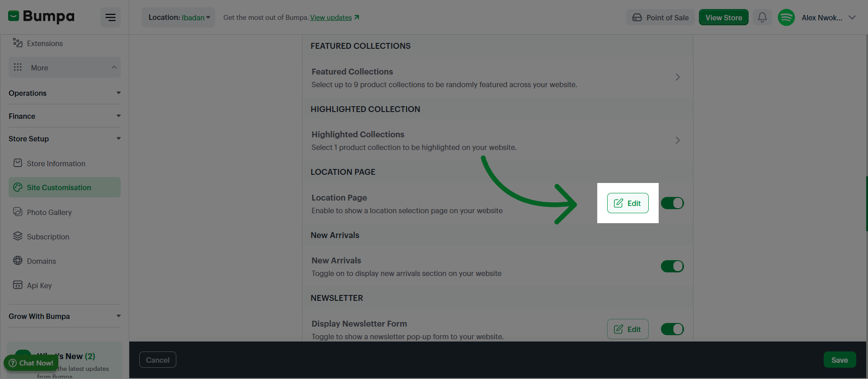Image resolution: width=868 pixels, height=379 pixels.
Task: Expand the Finance section
Action: tap(65, 116)
